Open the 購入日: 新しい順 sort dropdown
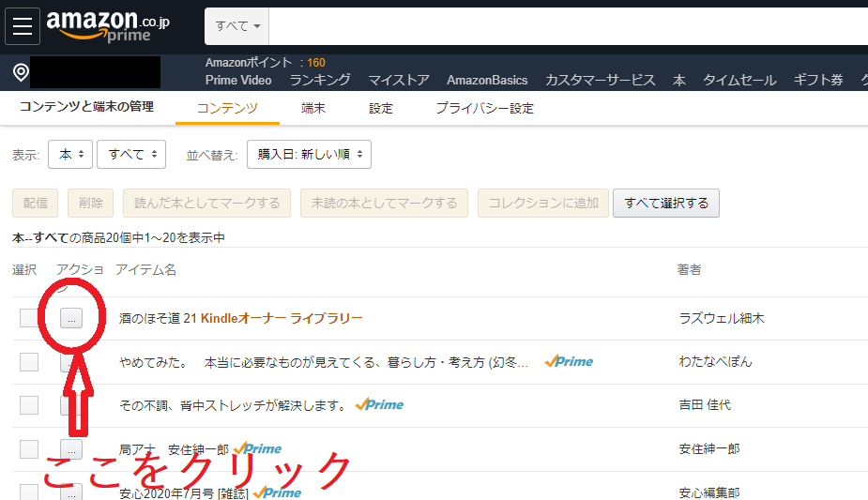Screen dimensions: 868x500 pyautogui.click(x=309, y=154)
